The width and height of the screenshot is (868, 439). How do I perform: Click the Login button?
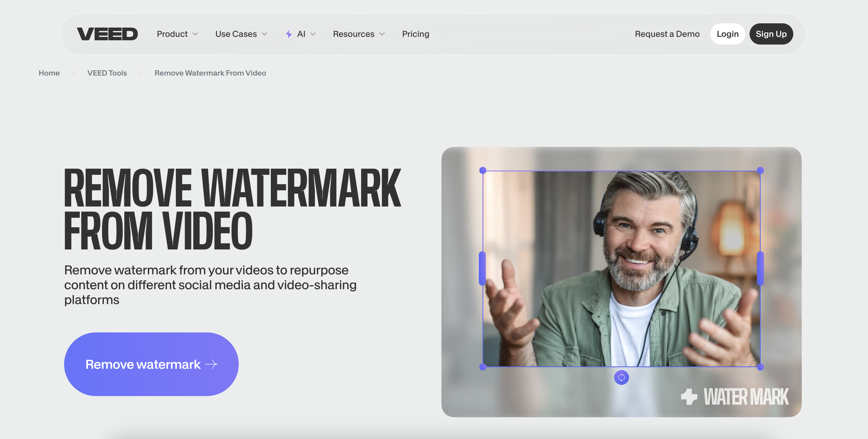click(728, 34)
